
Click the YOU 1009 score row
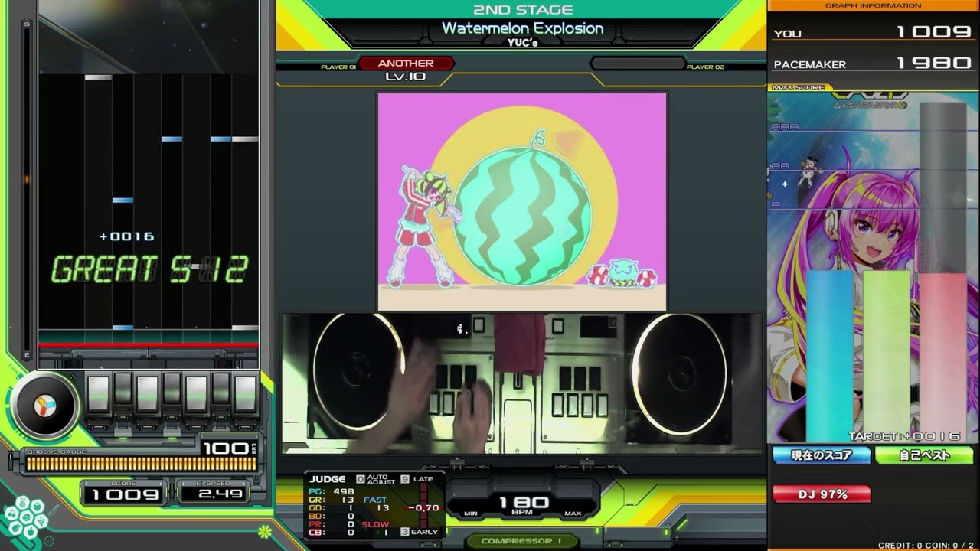pos(873,32)
